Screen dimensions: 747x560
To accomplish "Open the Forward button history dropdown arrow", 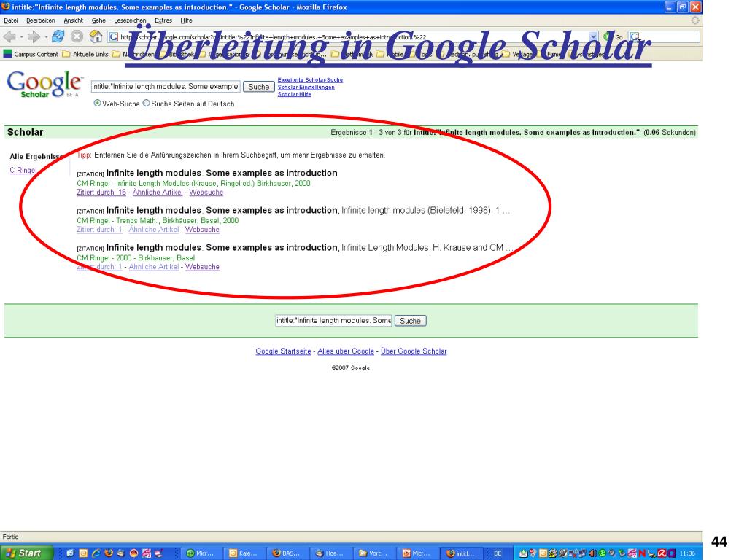I will click(46, 37).
